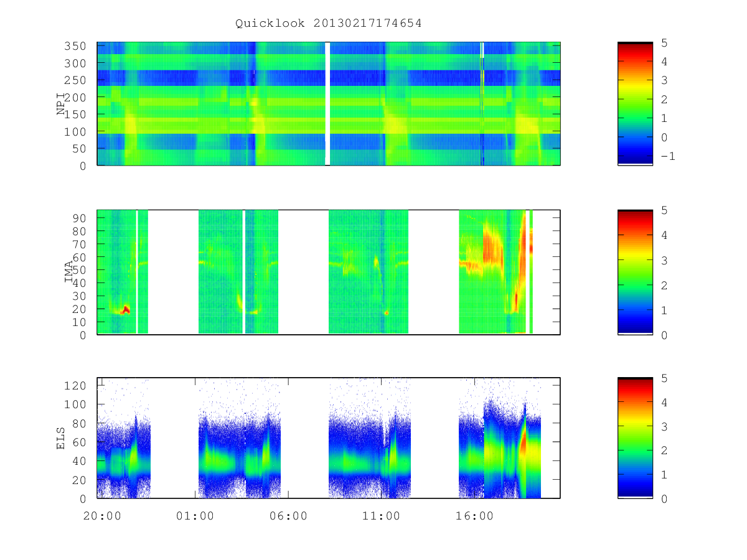747x560 pixels.
Task: Click the ELS y-axis label
Action: click(61, 438)
